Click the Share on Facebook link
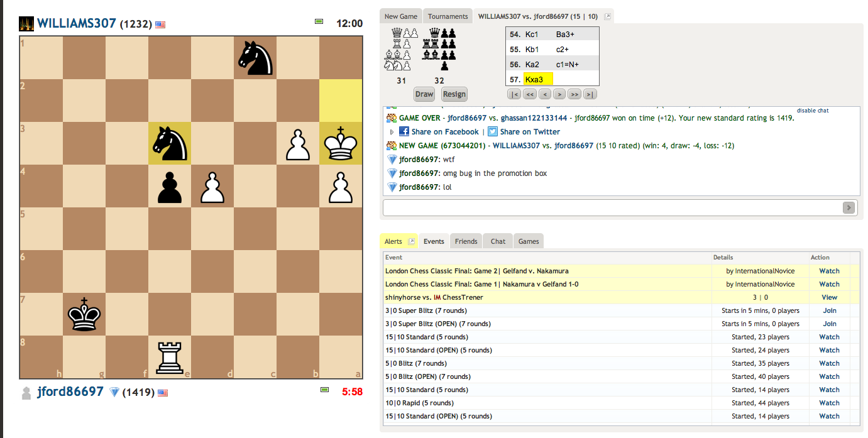The image size is (868, 438). 445,132
